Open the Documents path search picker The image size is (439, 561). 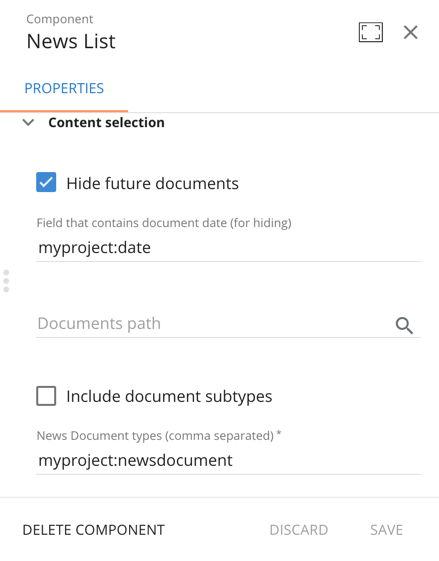click(404, 326)
